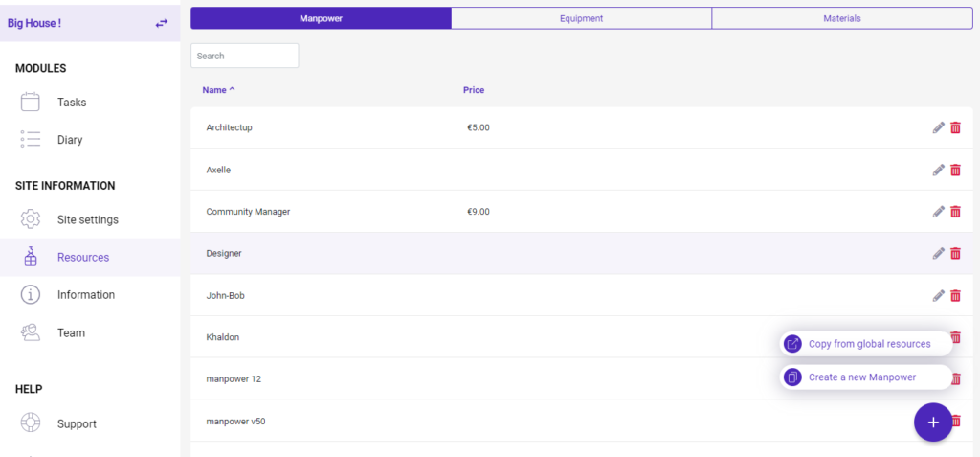Select the manpower v50 row name

(x=235, y=422)
